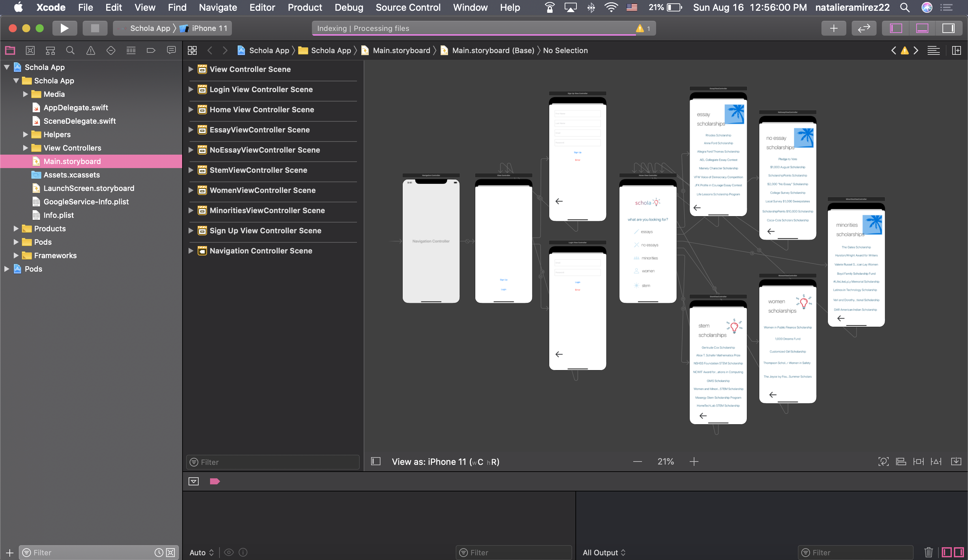Open the Issue navigator warning icon

click(x=90, y=50)
